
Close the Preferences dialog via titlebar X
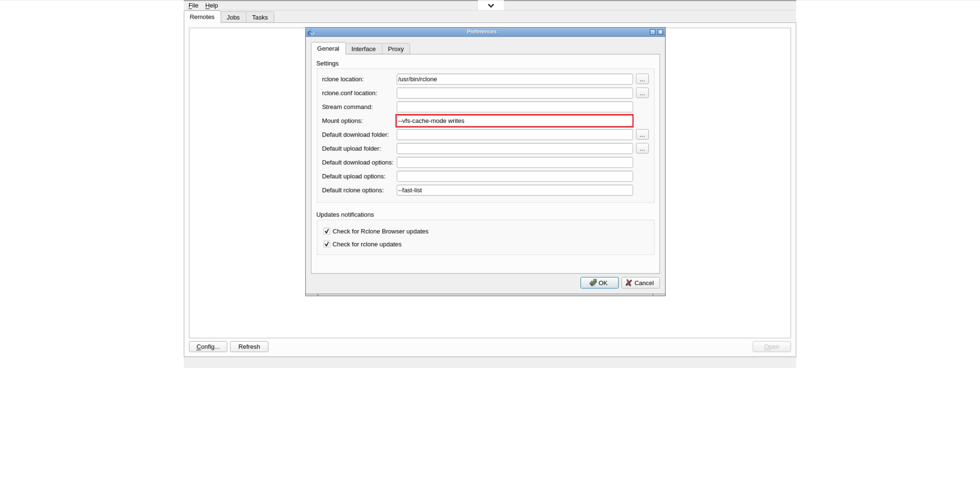coord(660,32)
